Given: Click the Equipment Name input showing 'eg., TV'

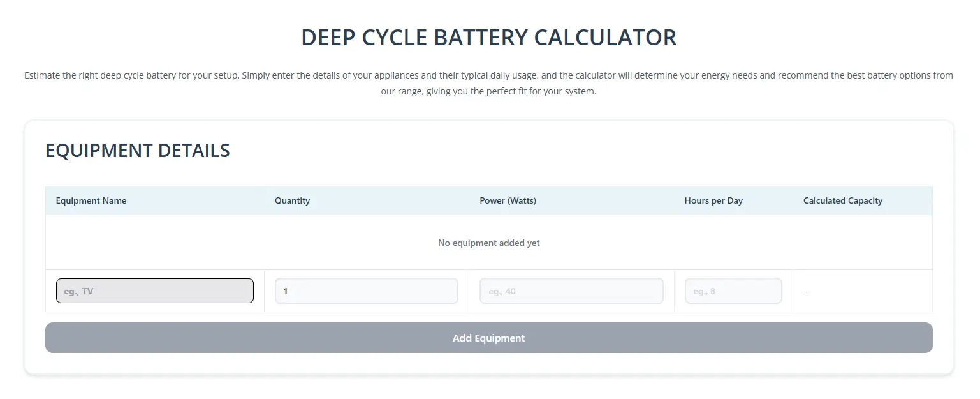Looking at the screenshot, I should coord(154,290).
